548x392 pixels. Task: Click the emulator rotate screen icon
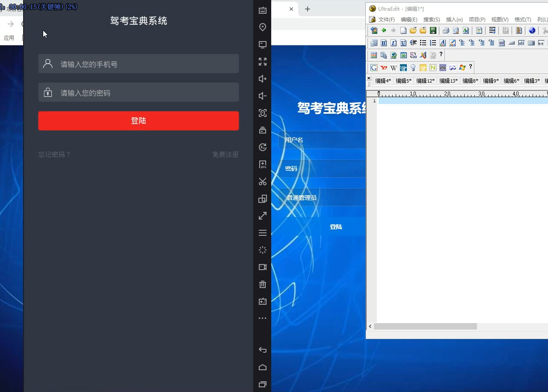(x=263, y=147)
